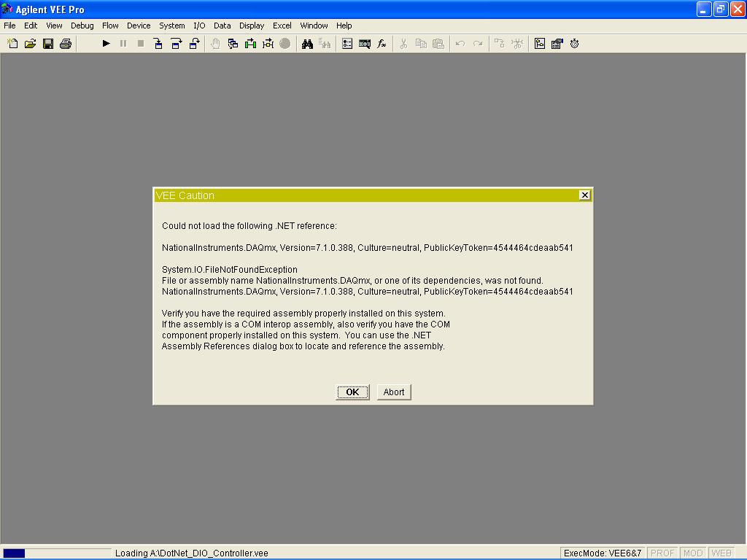Open a file with the folder icon
This screenshot has height=560, width=747.
(x=30, y=44)
